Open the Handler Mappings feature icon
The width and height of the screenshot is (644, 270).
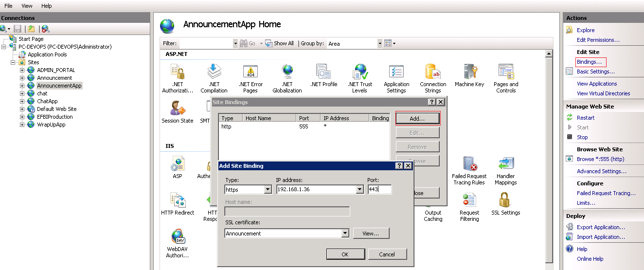(x=505, y=170)
